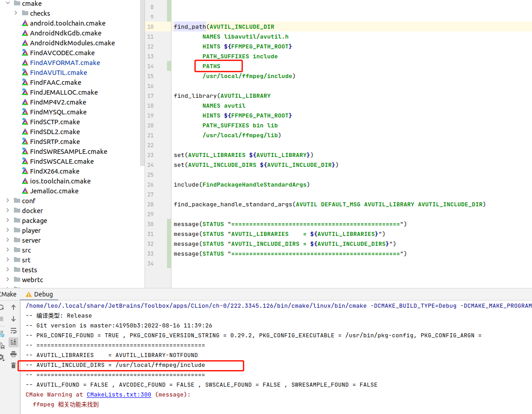Expand the webrtc folder
This screenshot has height=414, width=532.
coord(8,279)
